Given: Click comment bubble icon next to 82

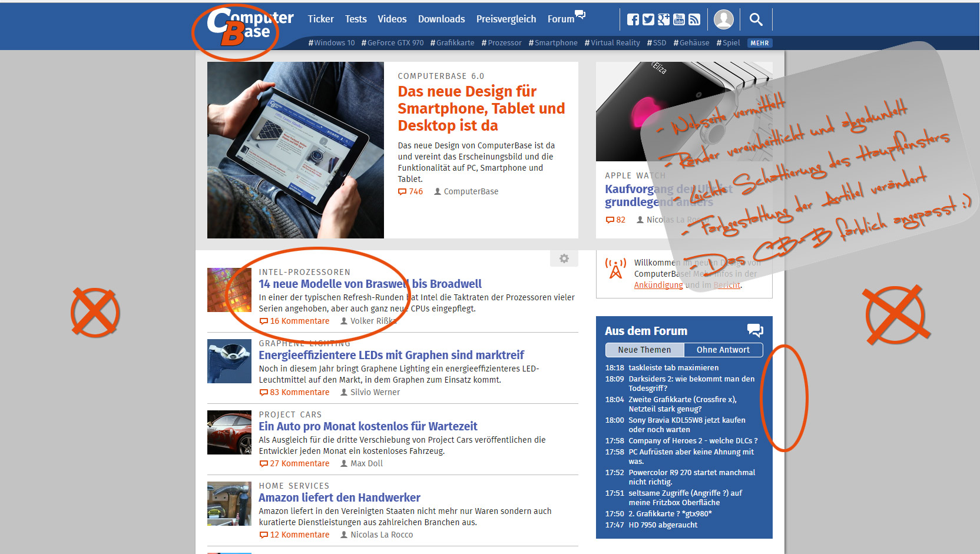Looking at the screenshot, I should (610, 220).
